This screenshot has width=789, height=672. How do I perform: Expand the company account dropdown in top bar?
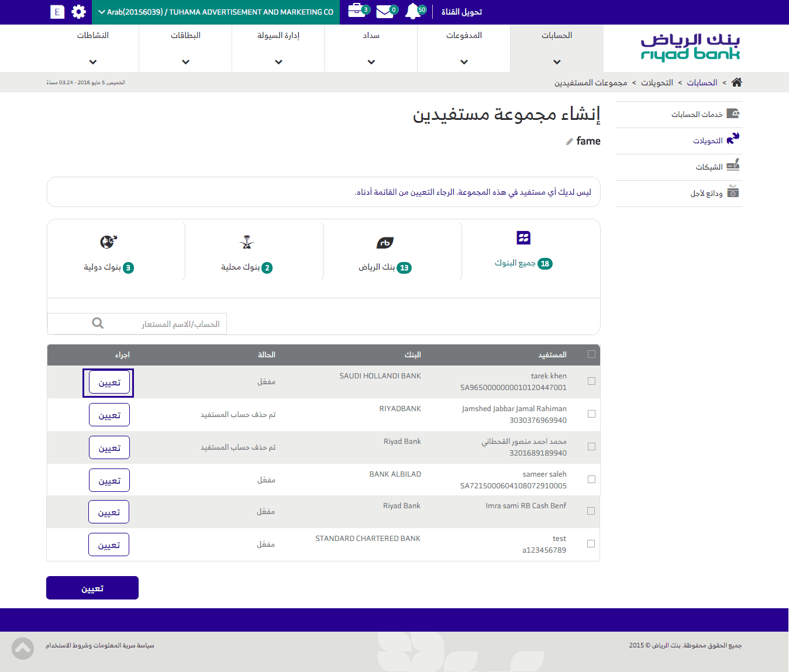[x=216, y=12]
